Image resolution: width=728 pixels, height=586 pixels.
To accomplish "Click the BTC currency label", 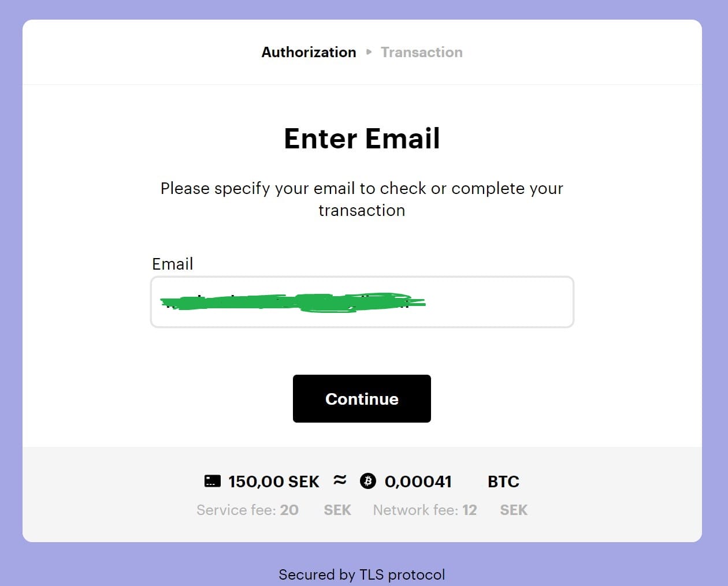I will 503,482.
